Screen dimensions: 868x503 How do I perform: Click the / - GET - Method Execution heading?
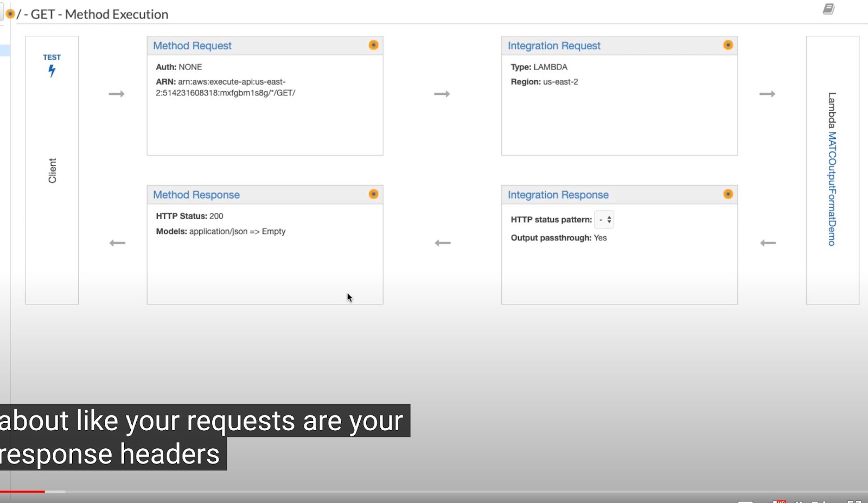[93, 14]
